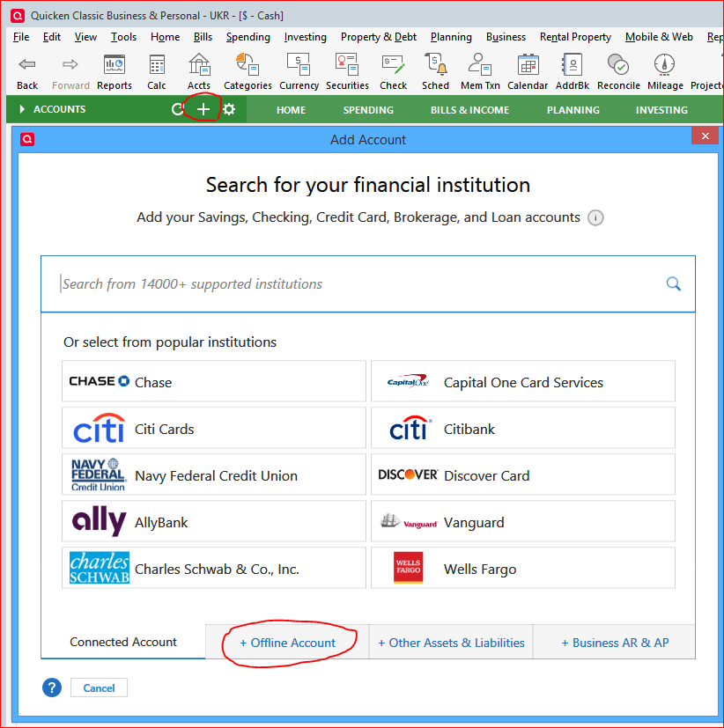Click the refresh icon in Accounts bar
The image size is (724, 728).
coord(177,109)
